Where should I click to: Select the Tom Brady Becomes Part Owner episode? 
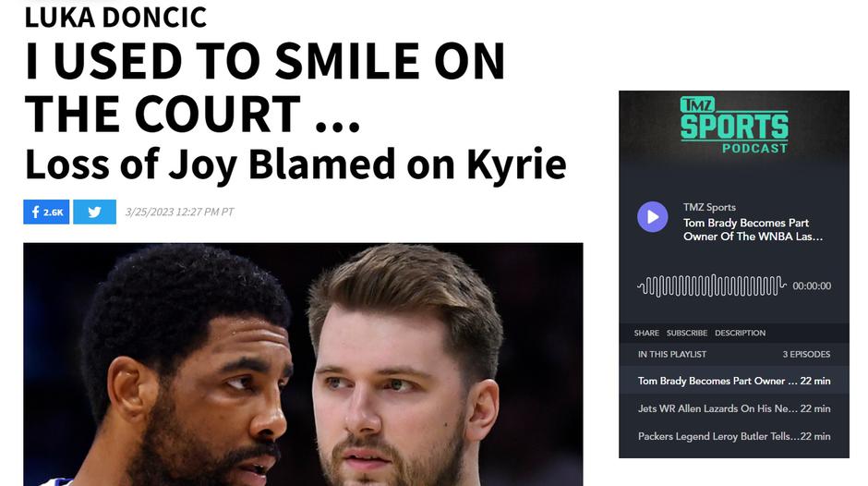pos(734,381)
